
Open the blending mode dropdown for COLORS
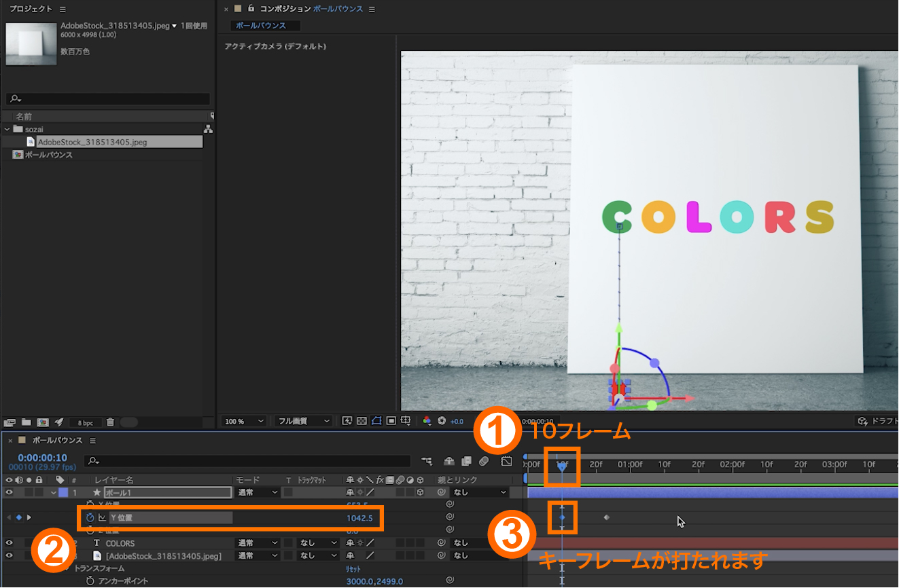[257, 543]
